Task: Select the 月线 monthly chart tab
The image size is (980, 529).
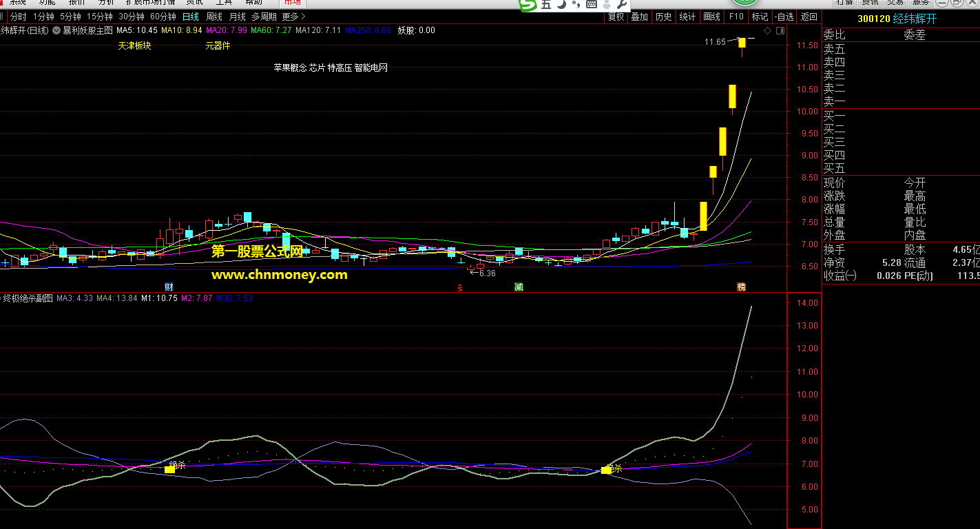Action: coord(237,17)
